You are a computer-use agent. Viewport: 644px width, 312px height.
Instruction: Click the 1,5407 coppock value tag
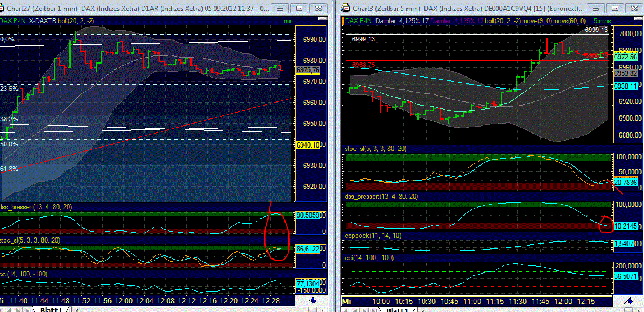click(625, 244)
